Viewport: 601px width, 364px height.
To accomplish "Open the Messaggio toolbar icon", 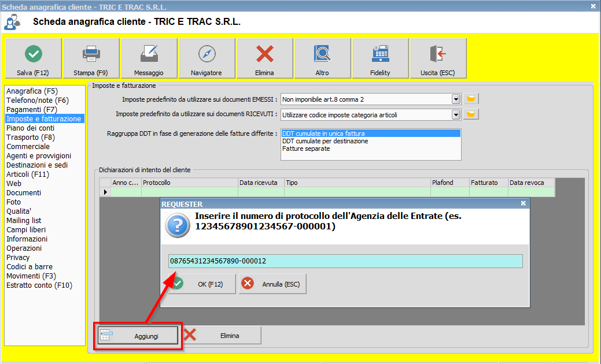I will click(149, 54).
